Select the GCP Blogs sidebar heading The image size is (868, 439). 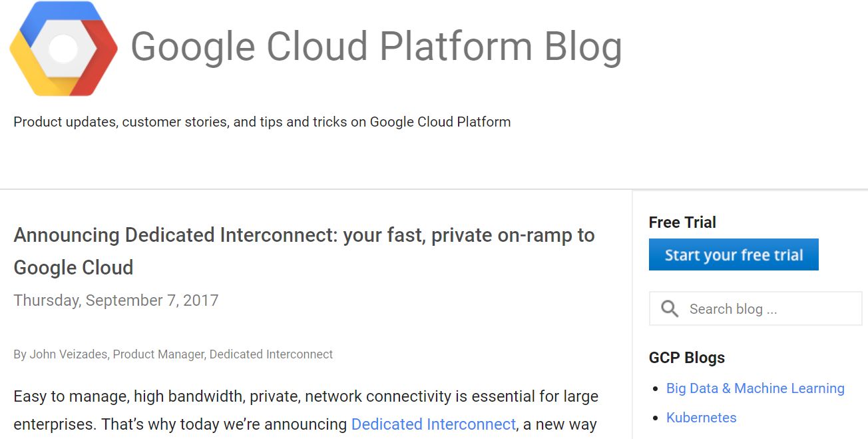click(x=686, y=358)
